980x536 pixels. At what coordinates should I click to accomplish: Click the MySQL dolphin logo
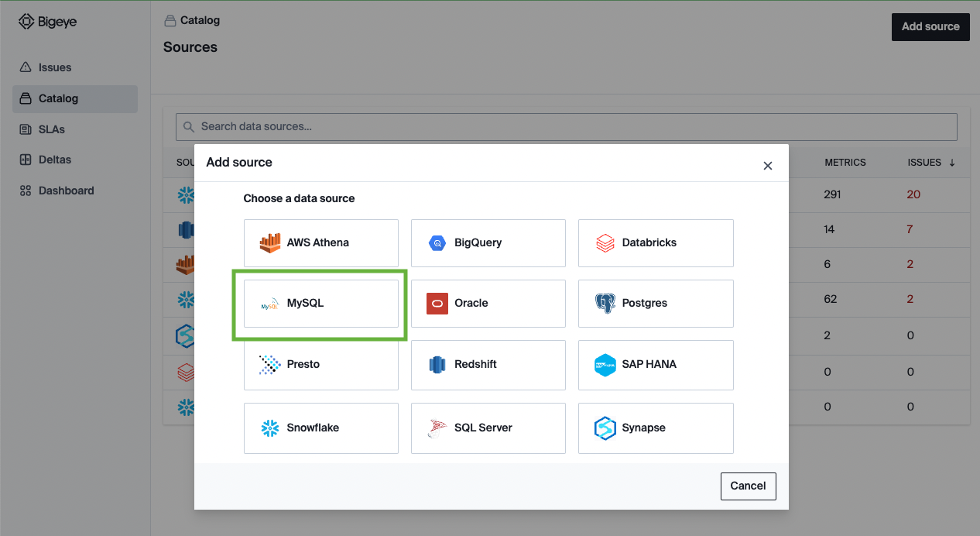[269, 304]
